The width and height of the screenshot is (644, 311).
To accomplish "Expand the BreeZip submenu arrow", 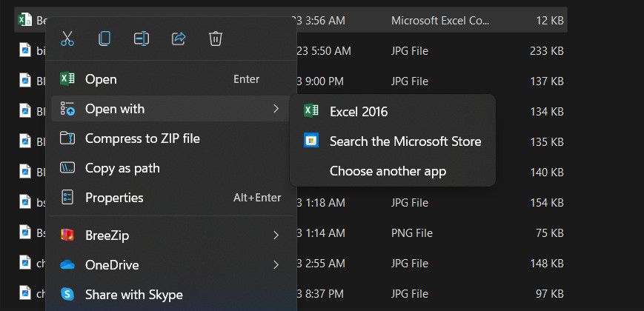I will pos(276,235).
